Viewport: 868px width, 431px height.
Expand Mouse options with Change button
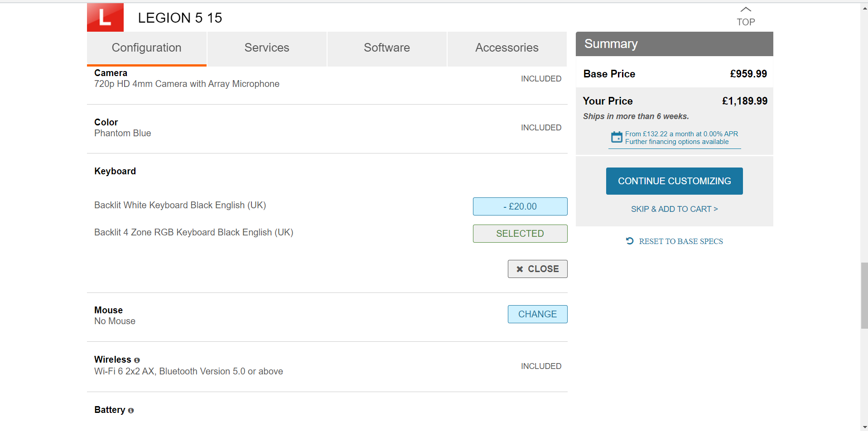pyautogui.click(x=537, y=314)
